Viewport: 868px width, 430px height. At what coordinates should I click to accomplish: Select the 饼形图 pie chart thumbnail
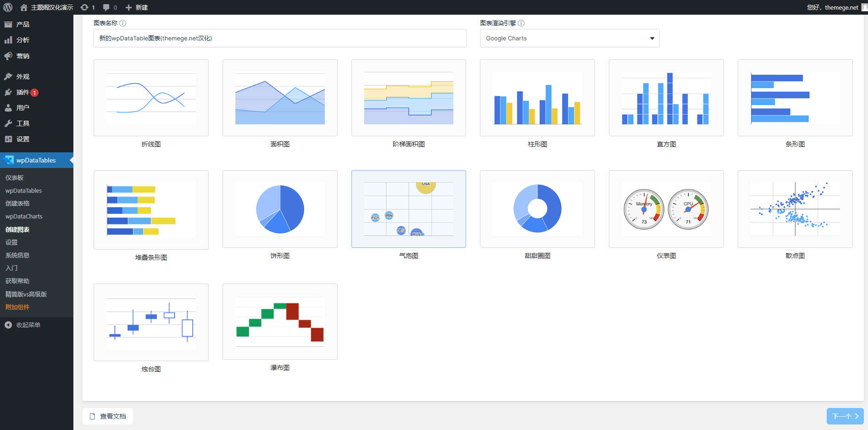point(280,209)
